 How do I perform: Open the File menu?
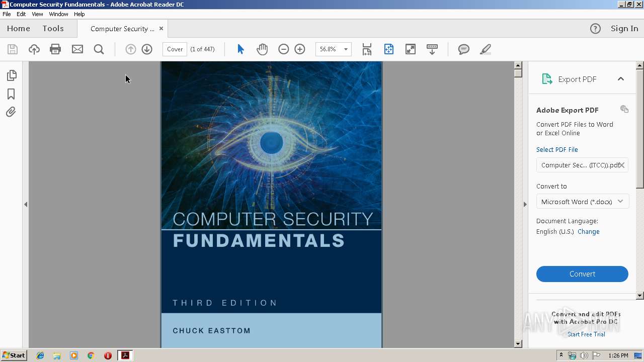(7, 14)
